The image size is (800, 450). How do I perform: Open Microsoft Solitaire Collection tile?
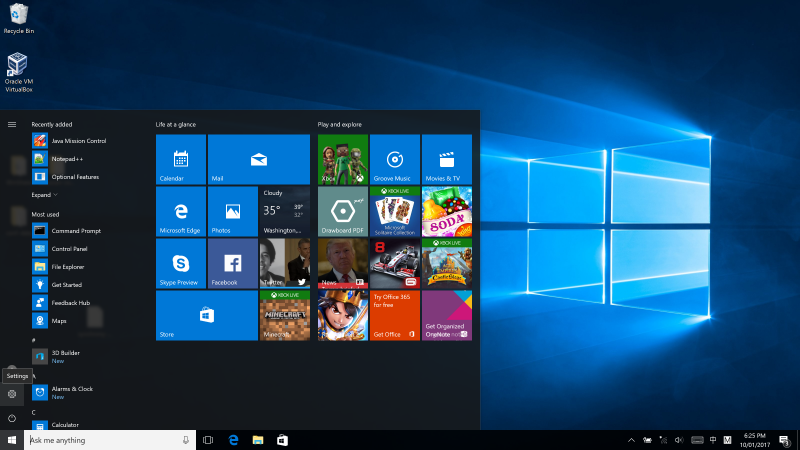tap(395, 211)
